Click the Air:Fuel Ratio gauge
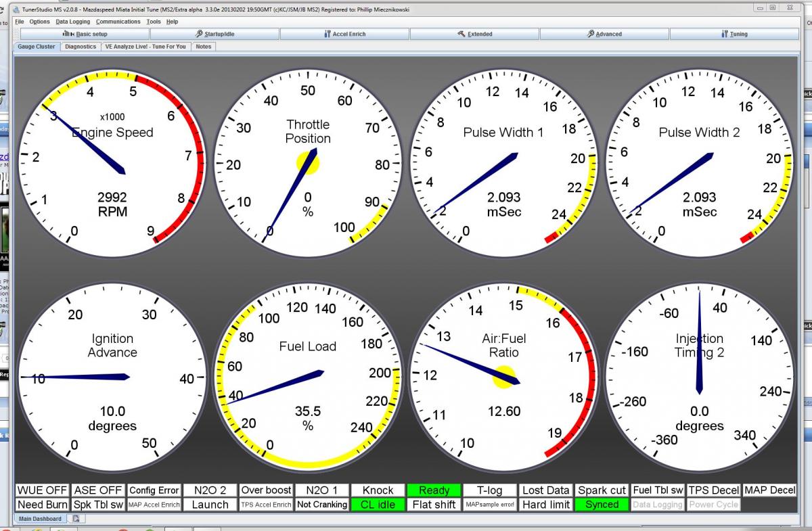The width and height of the screenshot is (812, 531). point(503,377)
